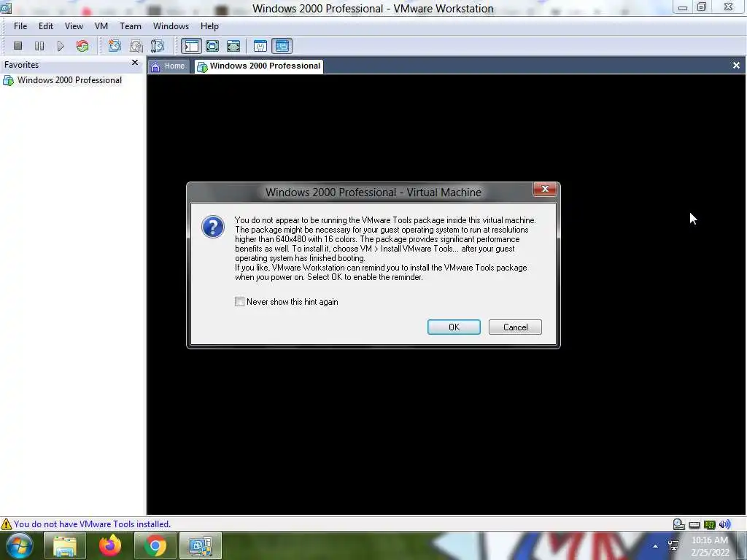Launch Google Chrome from the taskbar

[x=155, y=545]
